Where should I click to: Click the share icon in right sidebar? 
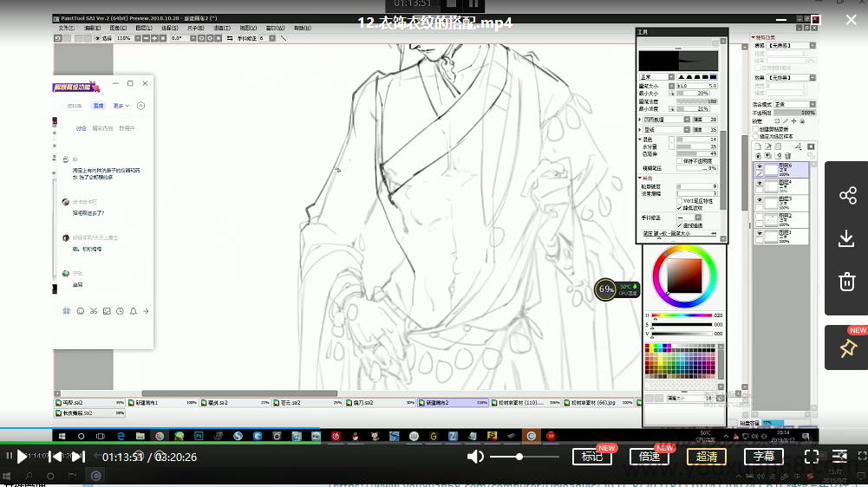point(847,196)
